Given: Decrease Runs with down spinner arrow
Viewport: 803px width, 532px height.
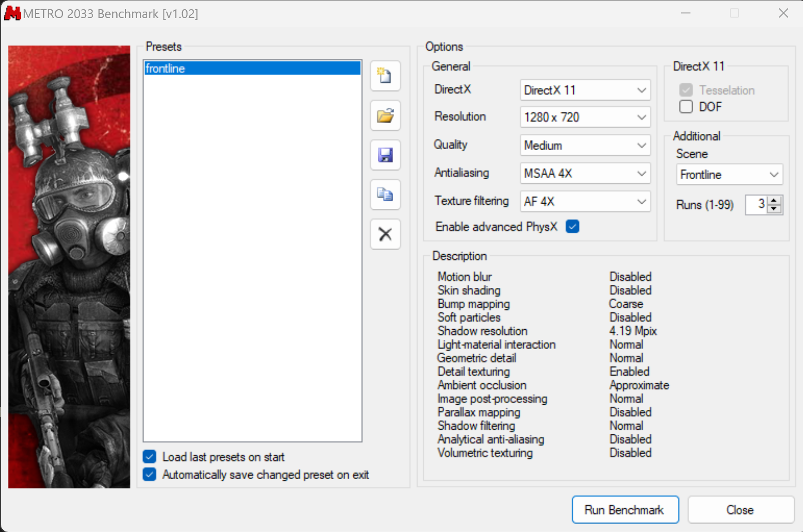Looking at the screenshot, I should [x=774, y=209].
